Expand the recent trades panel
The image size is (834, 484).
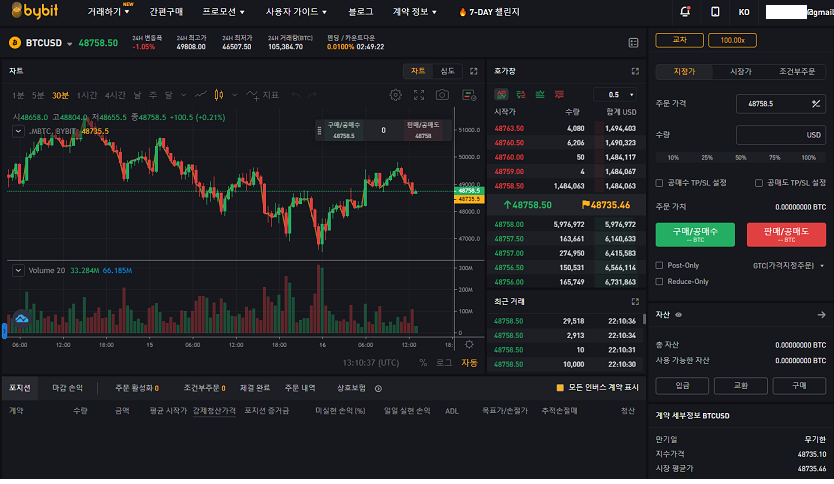click(x=635, y=302)
